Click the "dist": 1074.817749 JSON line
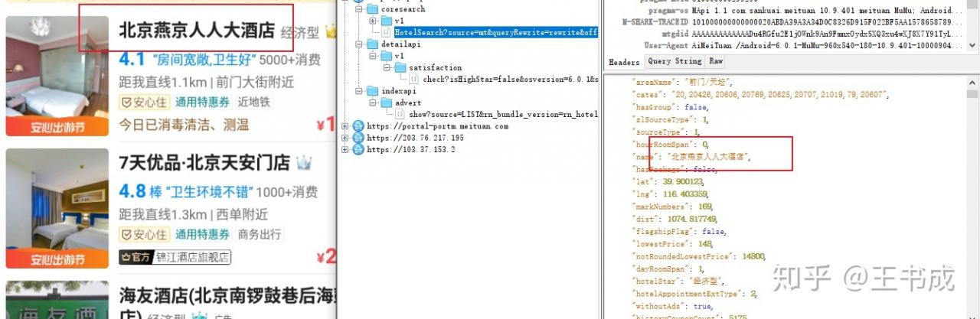Viewport: 980px width, 319px height. [674, 219]
